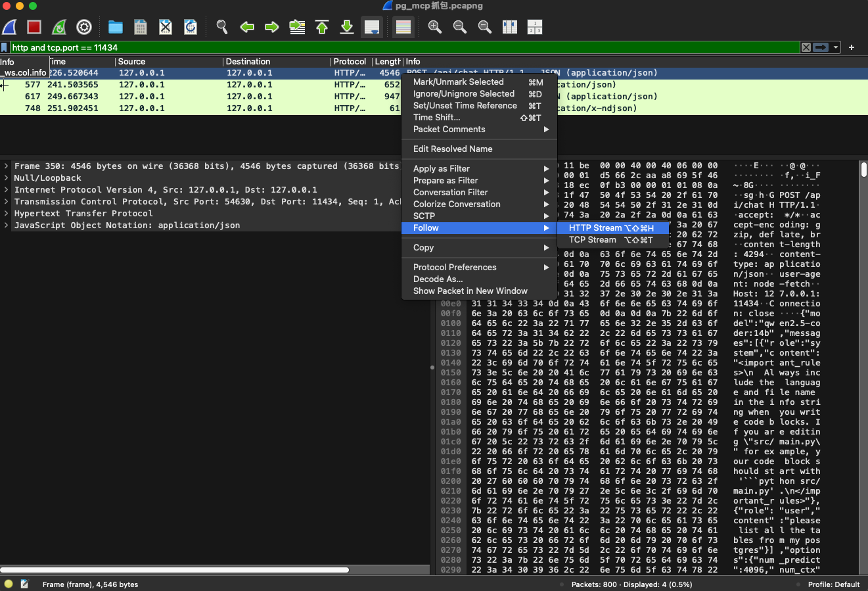This screenshot has width=868, height=591.
Task: Clear the display filter
Action: pyautogui.click(x=806, y=47)
